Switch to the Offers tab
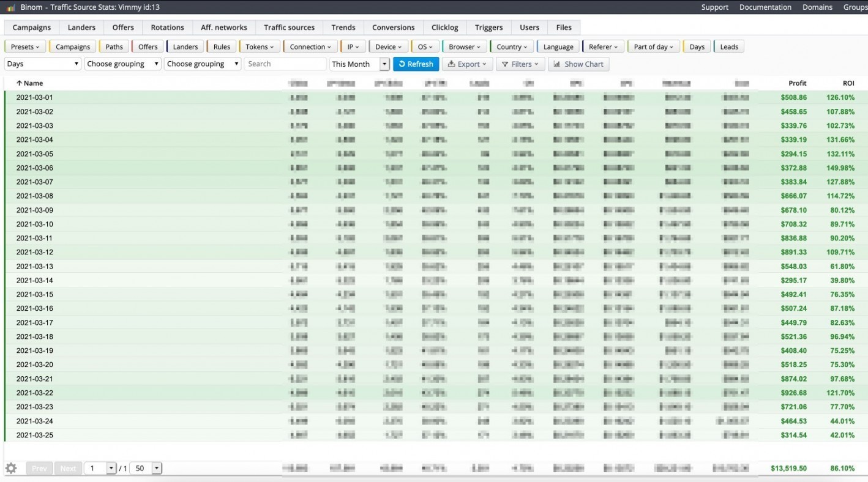Screen dimensions: 868x482 tap(123, 28)
